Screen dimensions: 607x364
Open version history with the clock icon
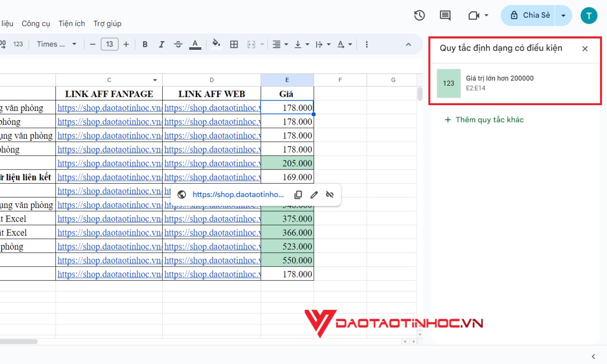(x=419, y=15)
